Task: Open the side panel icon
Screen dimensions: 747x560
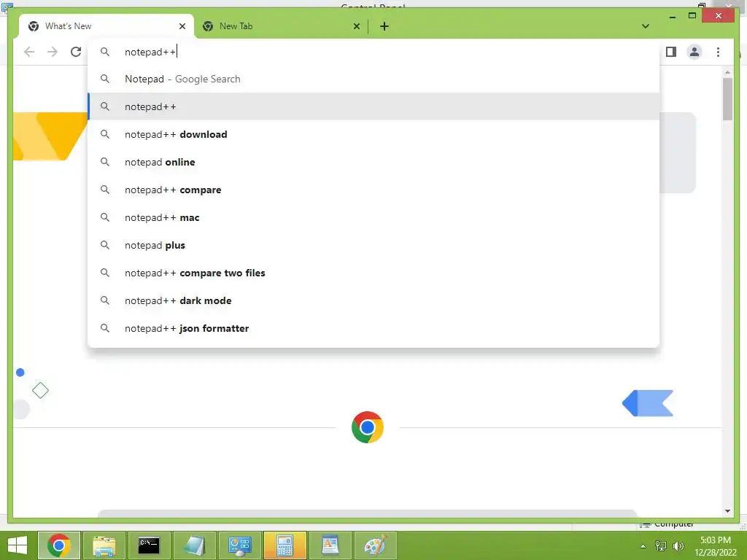Action: 671,52
